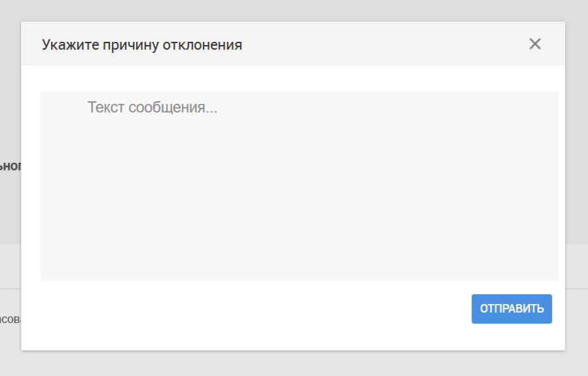588x376 pixels.
Task: Click the ОТПРАВИТЬ button
Action: [x=511, y=309]
